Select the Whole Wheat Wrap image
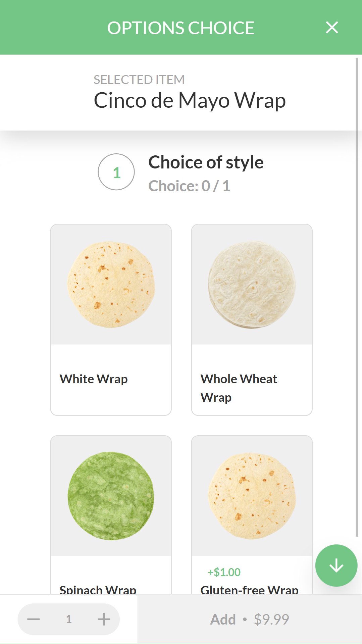Image resolution: width=362 pixels, height=644 pixels. pyautogui.click(x=252, y=284)
